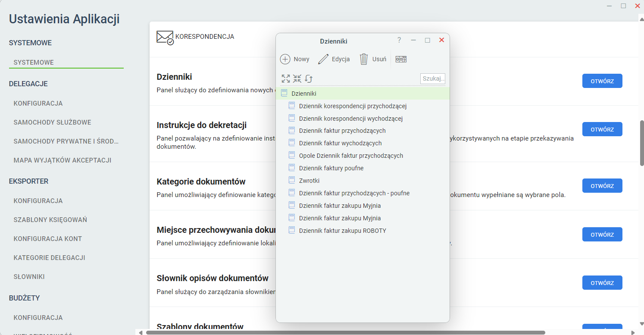
Task: Click the horizontal scrollbar thumb at bottom
Action: (345, 332)
